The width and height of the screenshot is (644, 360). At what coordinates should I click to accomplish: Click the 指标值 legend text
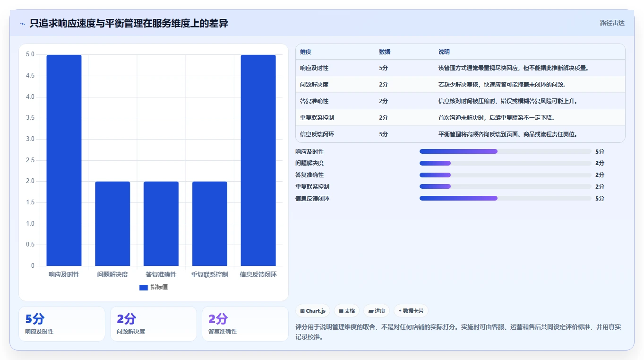click(159, 288)
